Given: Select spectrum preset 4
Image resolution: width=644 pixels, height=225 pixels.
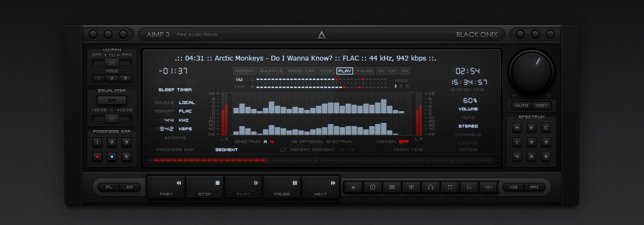Looking at the screenshot, I should tap(517, 157).
